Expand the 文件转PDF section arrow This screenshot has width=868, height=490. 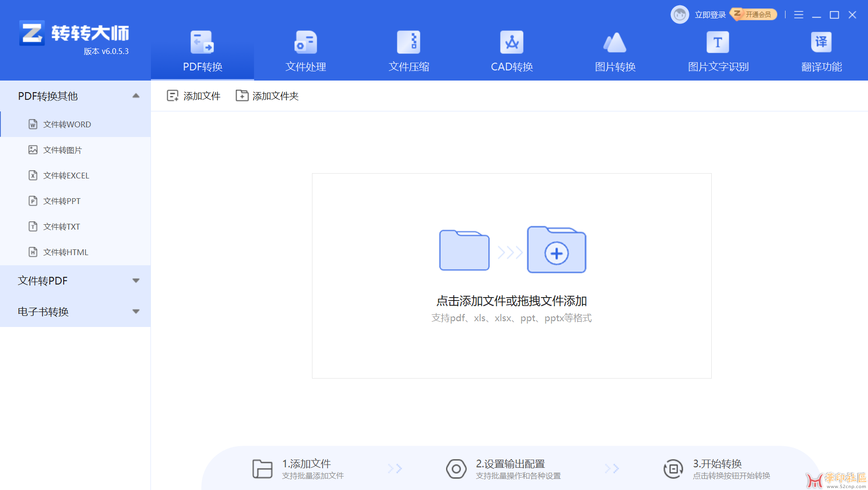[x=136, y=281]
